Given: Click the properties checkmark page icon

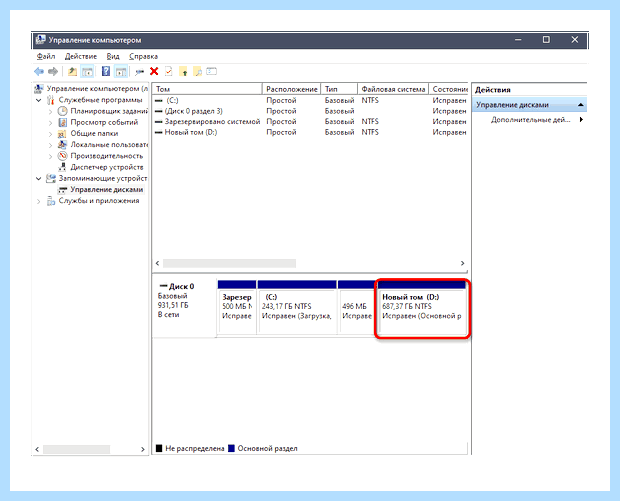Looking at the screenshot, I should pos(168,72).
